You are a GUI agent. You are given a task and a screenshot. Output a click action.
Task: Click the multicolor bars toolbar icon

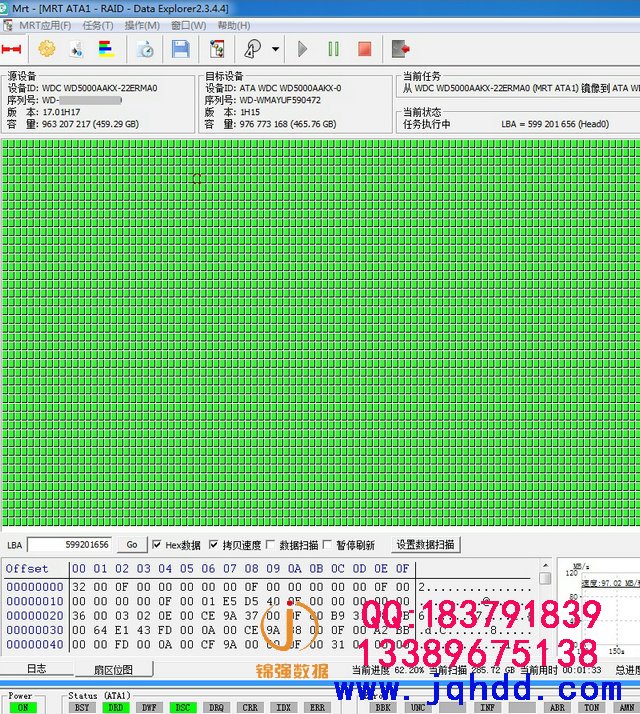coord(106,49)
